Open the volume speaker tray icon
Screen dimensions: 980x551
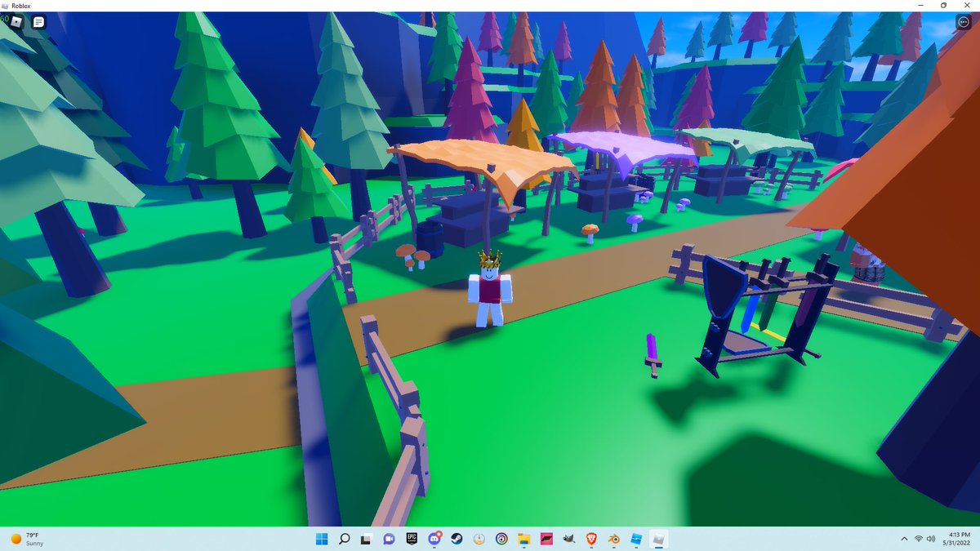tap(932, 539)
